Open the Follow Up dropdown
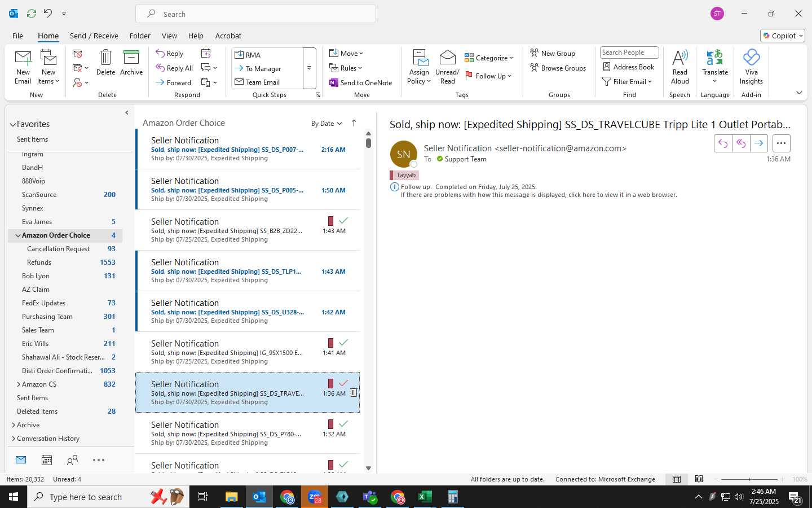The height and width of the screenshot is (508, 812). point(488,76)
